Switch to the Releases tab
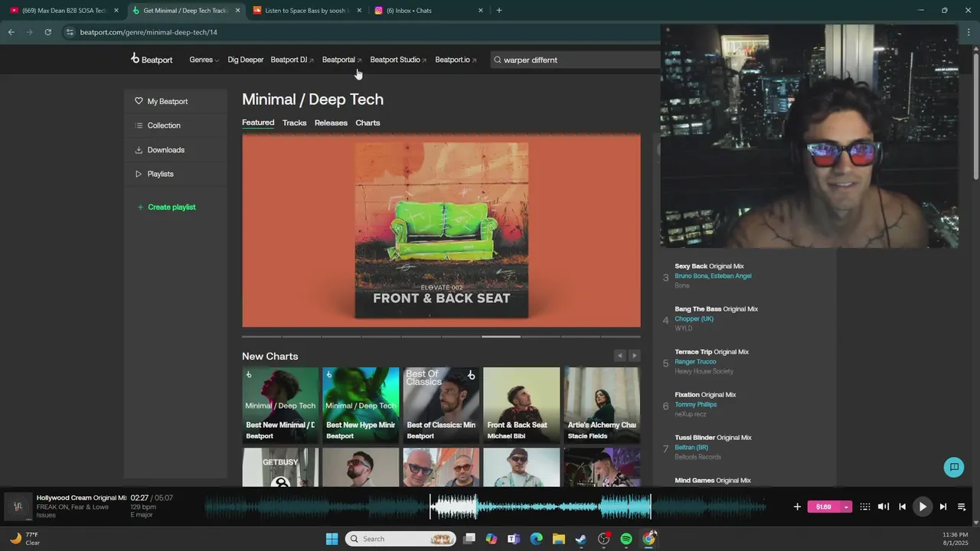Screen dimensions: 980x551 tap(331, 122)
